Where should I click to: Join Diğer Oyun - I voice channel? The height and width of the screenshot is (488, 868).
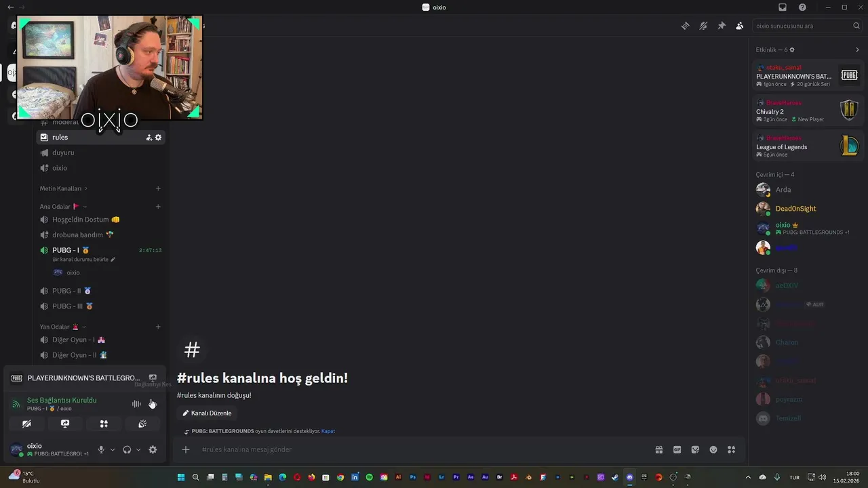coord(100,340)
